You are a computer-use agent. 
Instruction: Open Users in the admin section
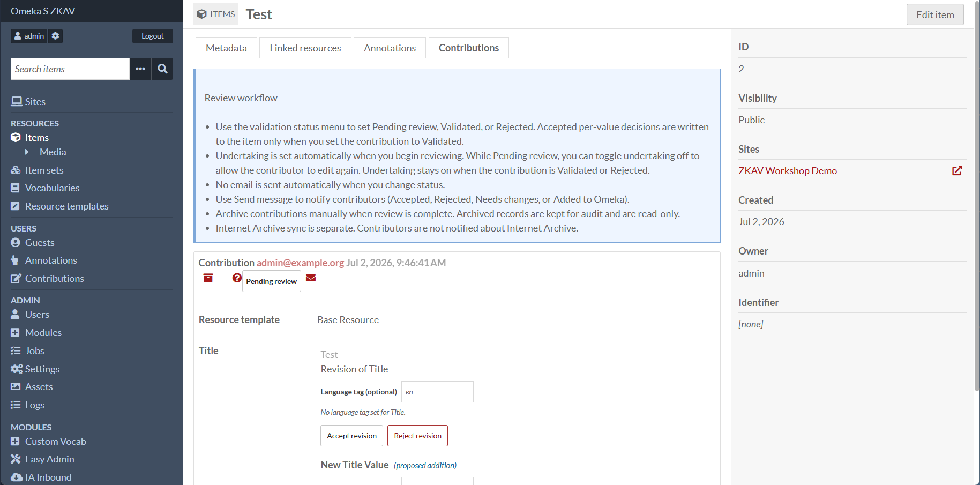pos(30,315)
